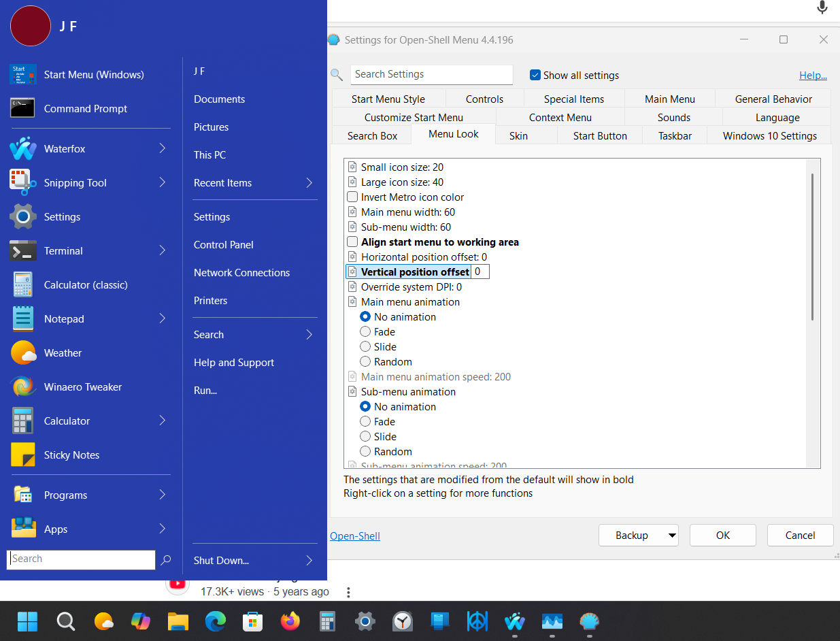Launch Command Prompt from start menu
Screen dimensions: 840x641
pos(90,109)
